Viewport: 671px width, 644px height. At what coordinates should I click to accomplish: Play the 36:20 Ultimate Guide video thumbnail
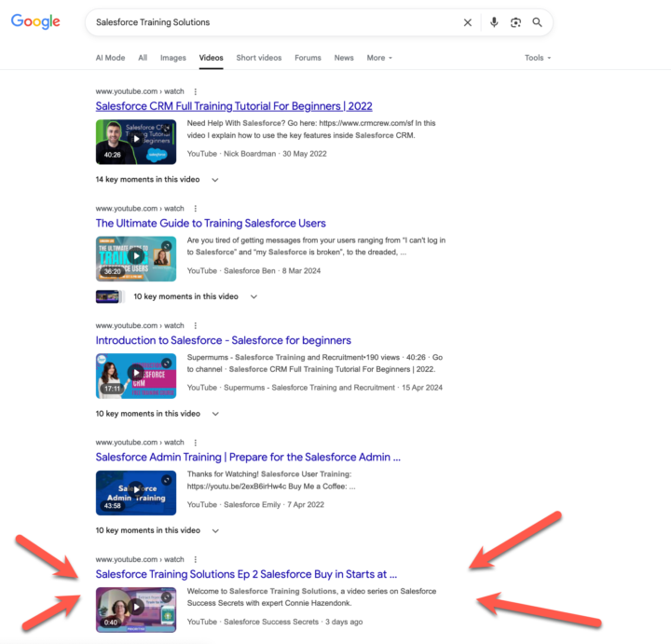coord(136,259)
